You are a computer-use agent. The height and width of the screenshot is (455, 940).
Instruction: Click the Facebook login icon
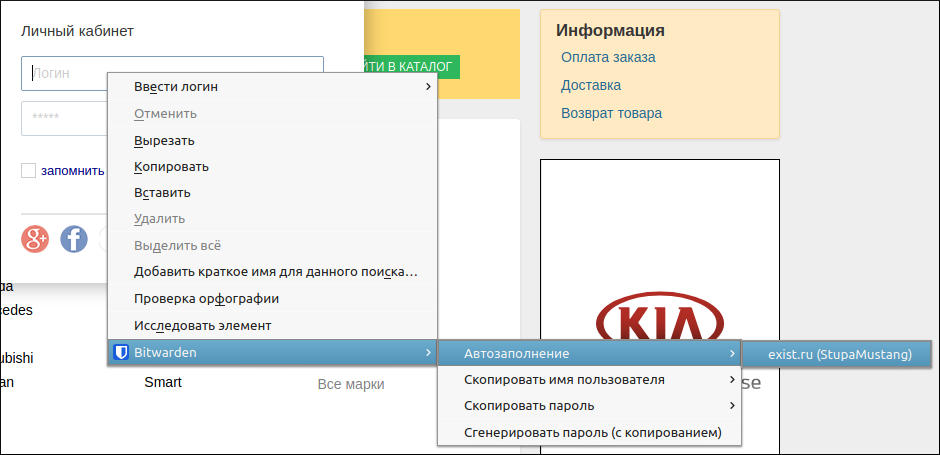74,239
